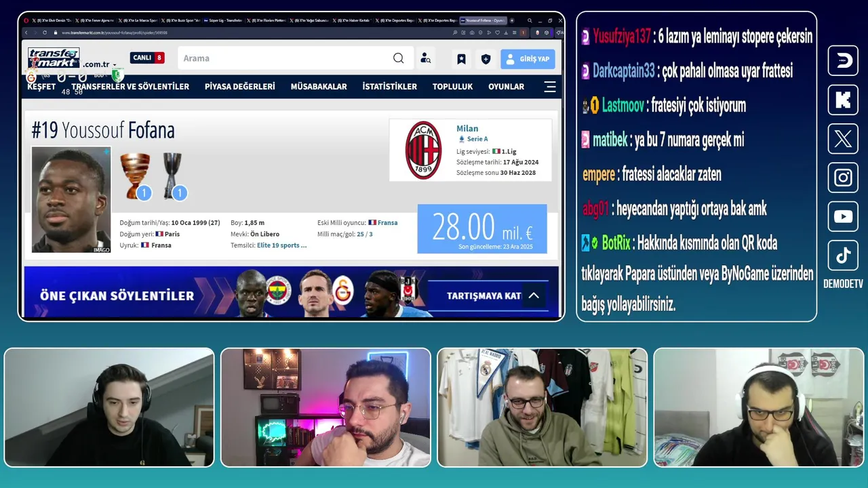Image resolution: width=868 pixels, height=488 pixels.
Task: Open the player detail search icon
Action: point(425,58)
